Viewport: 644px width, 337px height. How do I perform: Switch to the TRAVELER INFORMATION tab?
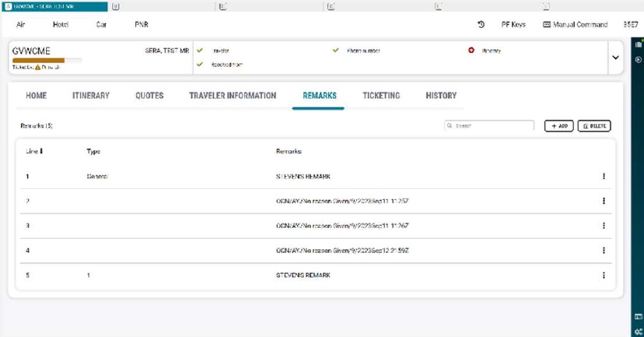click(x=233, y=96)
